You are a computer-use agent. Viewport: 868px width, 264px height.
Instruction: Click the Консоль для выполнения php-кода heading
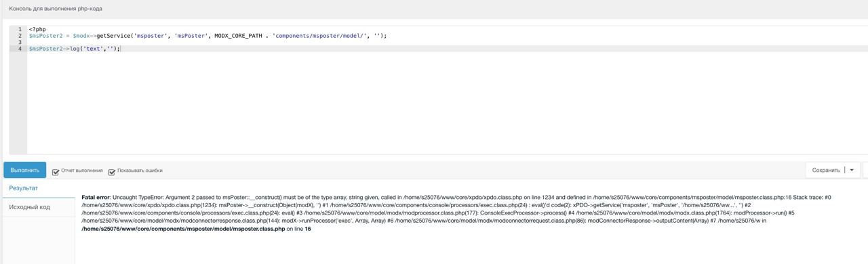(56, 9)
